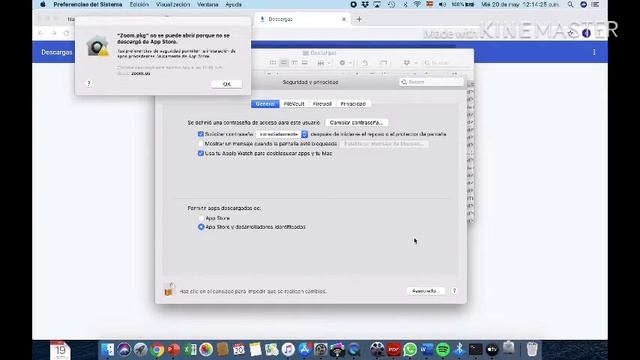Viewport: 640px width, 360px height.
Task: Open Photos from the Dock
Action: [206, 350]
